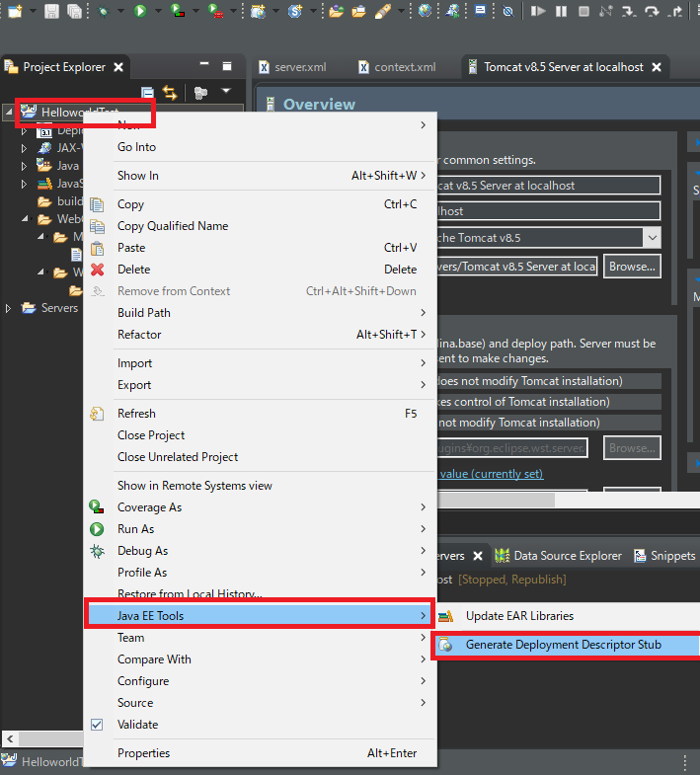Choose Delete with the red X icon
The width and height of the screenshot is (700, 775).
260,270
